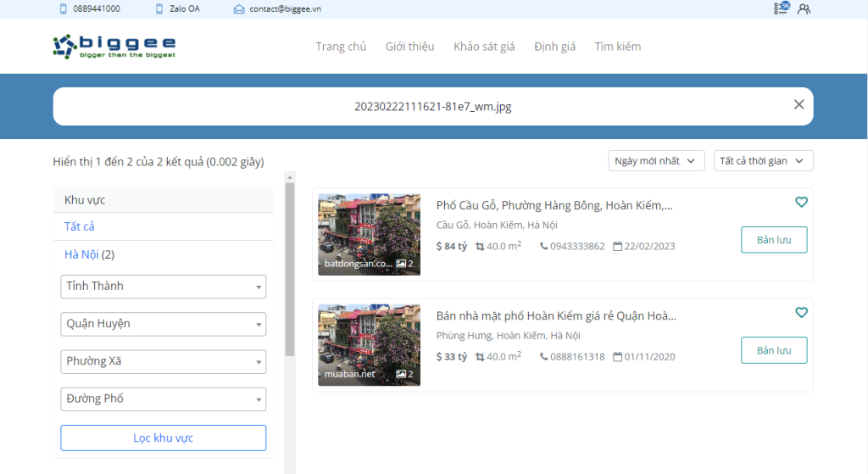Favorite the Phố Cầu Gỗ listing heart
Viewport: 868px width, 474px height.
click(801, 202)
